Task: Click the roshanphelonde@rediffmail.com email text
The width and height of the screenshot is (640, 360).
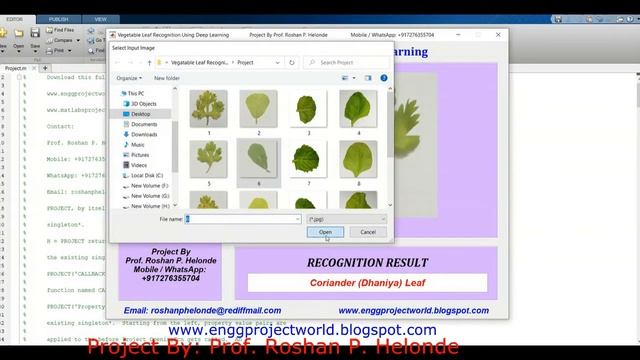Action: [216, 311]
